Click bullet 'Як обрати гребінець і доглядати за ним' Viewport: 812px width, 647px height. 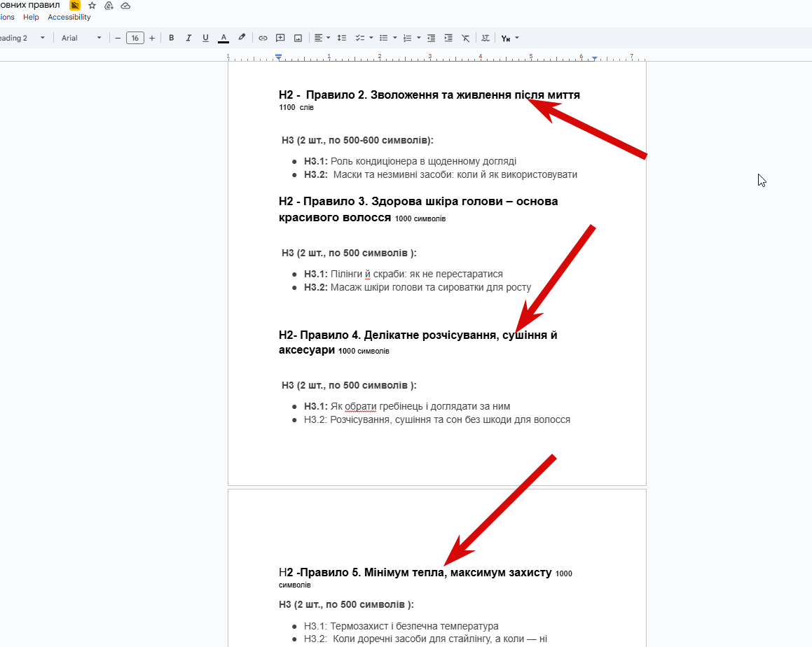(x=420, y=406)
